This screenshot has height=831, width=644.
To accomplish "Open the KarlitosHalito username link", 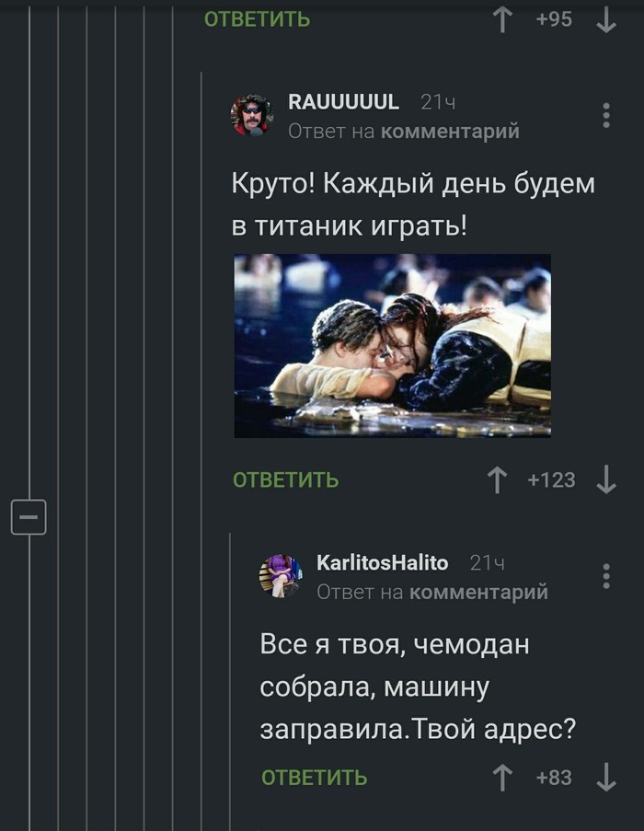I will (x=383, y=562).
